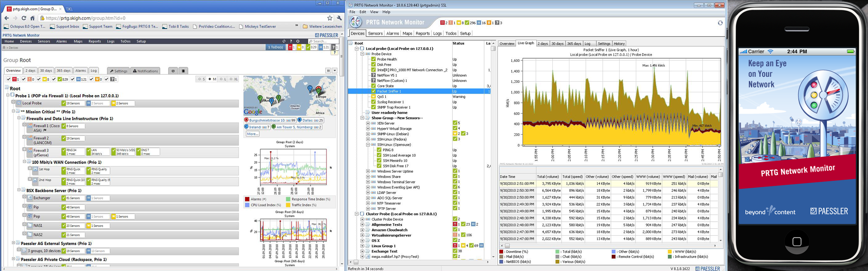This screenshot has height=271, width=868.
Task: Click the PRTG gauge logo in desktop app
Action: [x=356, y=22]
